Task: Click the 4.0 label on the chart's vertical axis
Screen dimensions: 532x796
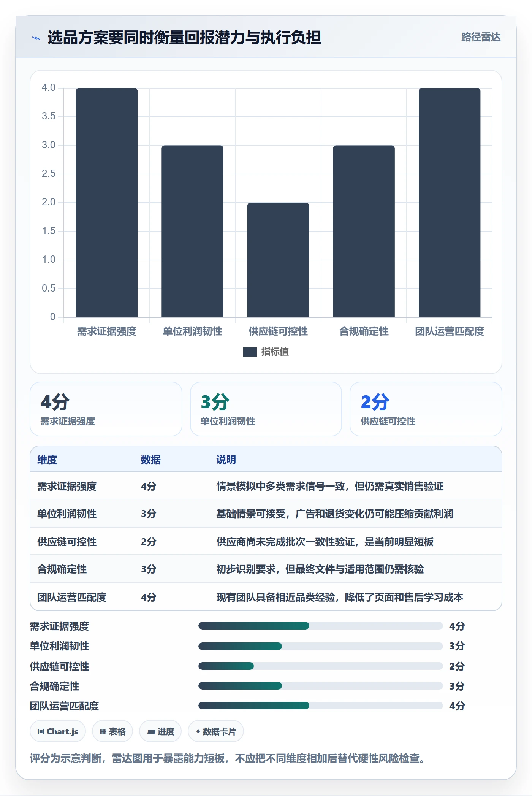Action: pyautogui.click(x=49, y=88)
